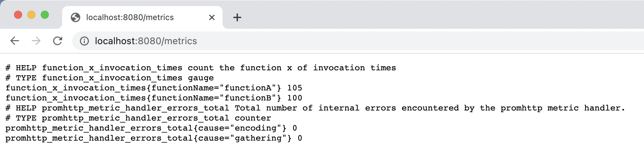Screen dimensions: 644x154
Task: Open a new browser tab
Action: (237, 17)
